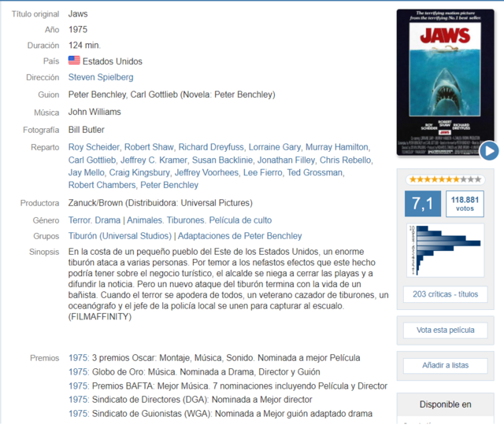This screenshot has width=504, height=428.
Task: Click the Bill Butler photography credit
Action: tap(86, 130)
